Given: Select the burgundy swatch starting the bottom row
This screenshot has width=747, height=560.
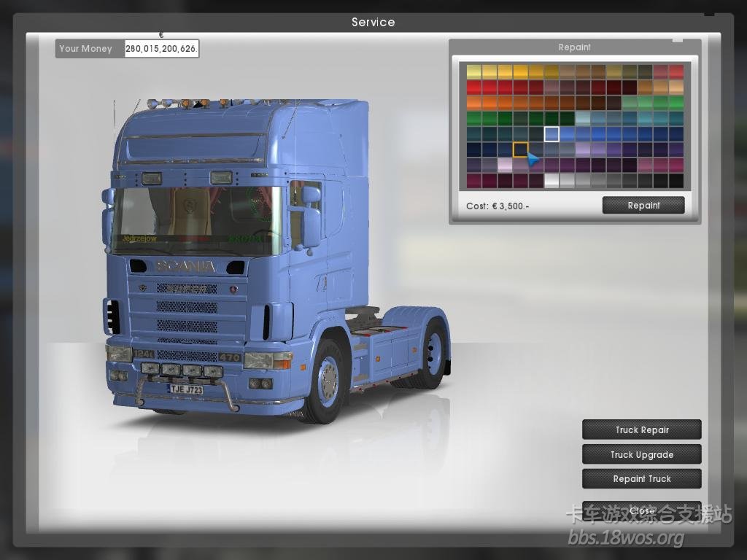Looking at the screenshot, I should [474, 181].
